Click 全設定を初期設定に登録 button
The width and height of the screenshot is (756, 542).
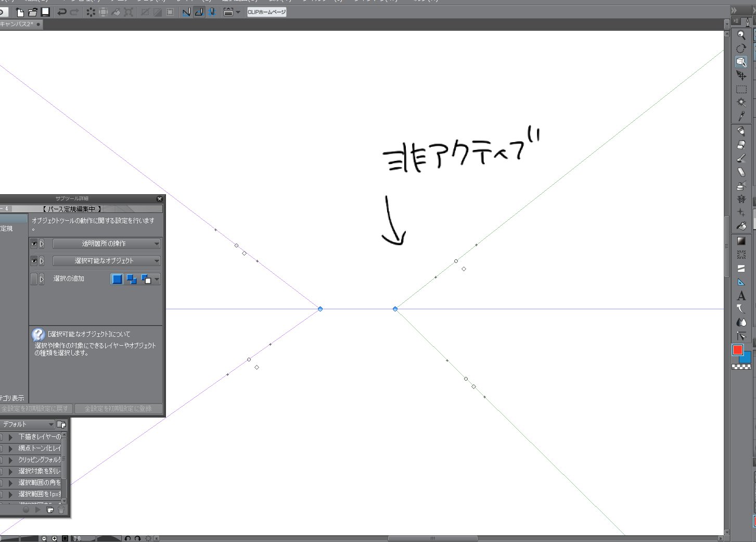tap(119, 409)
